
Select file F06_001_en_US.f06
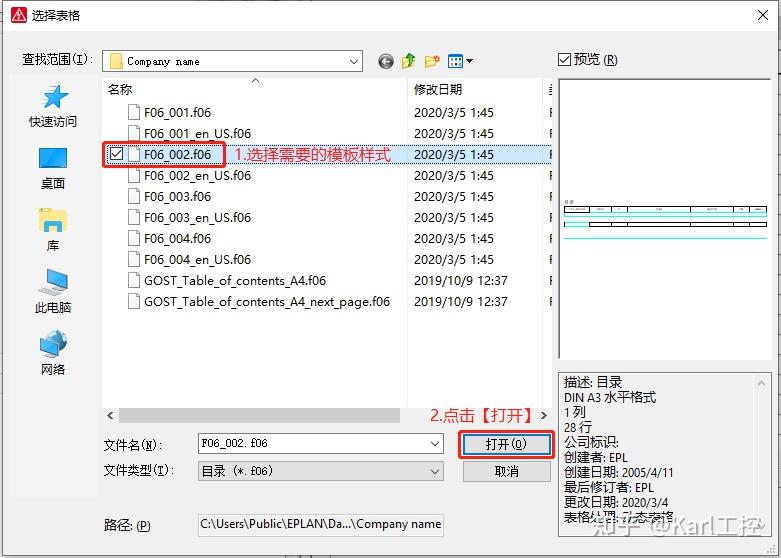(197, 134)
